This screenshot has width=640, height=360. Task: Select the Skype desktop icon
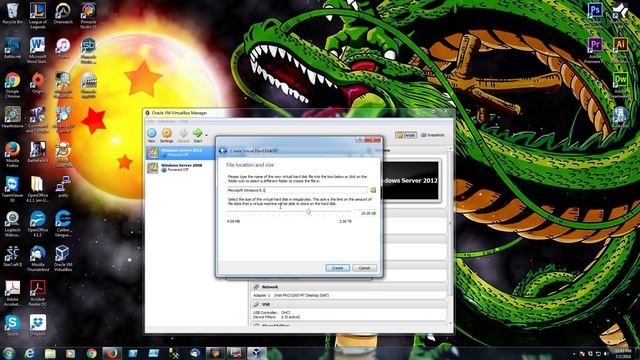12,325
